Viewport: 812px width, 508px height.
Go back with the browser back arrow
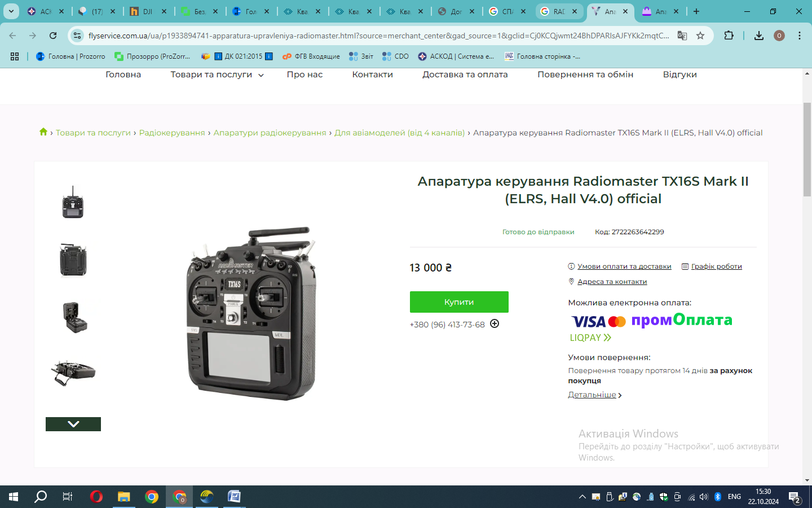coord(13,36)
